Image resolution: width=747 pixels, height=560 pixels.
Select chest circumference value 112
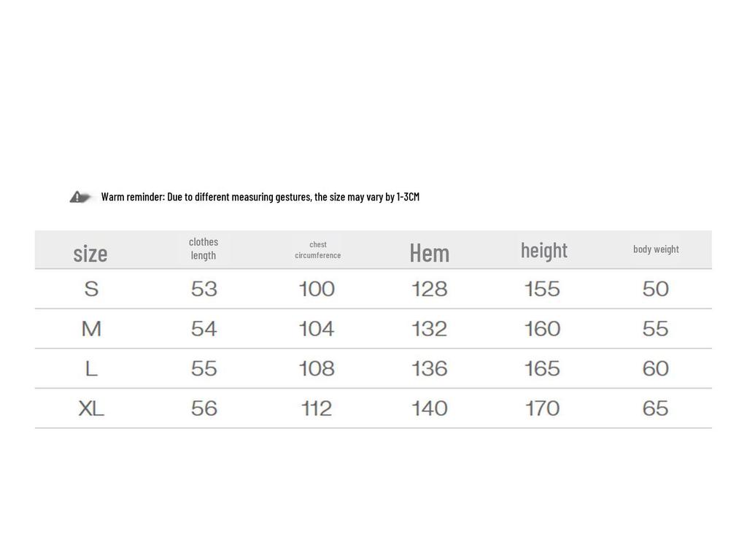317,408
